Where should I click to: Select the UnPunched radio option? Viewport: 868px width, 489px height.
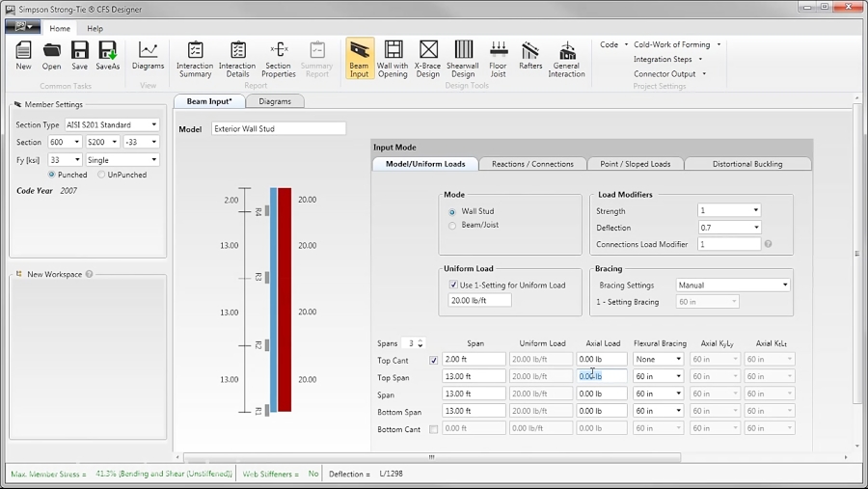click(102, 175)
